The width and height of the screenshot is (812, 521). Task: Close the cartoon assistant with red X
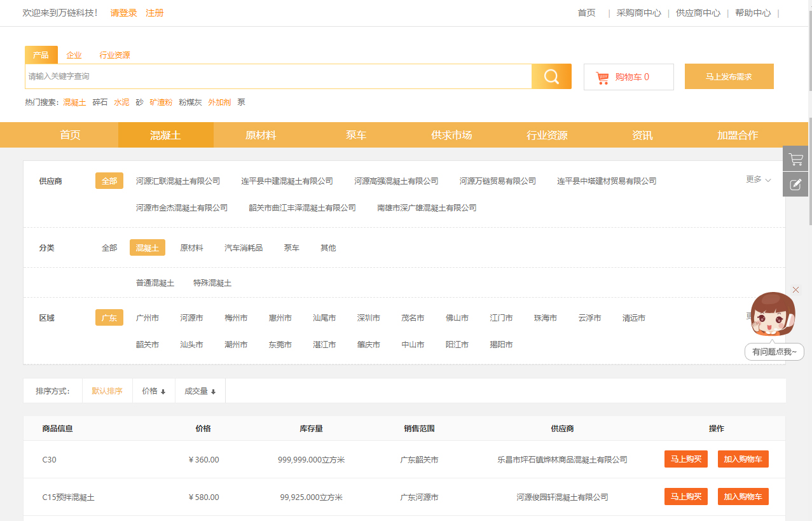[795, 290]
